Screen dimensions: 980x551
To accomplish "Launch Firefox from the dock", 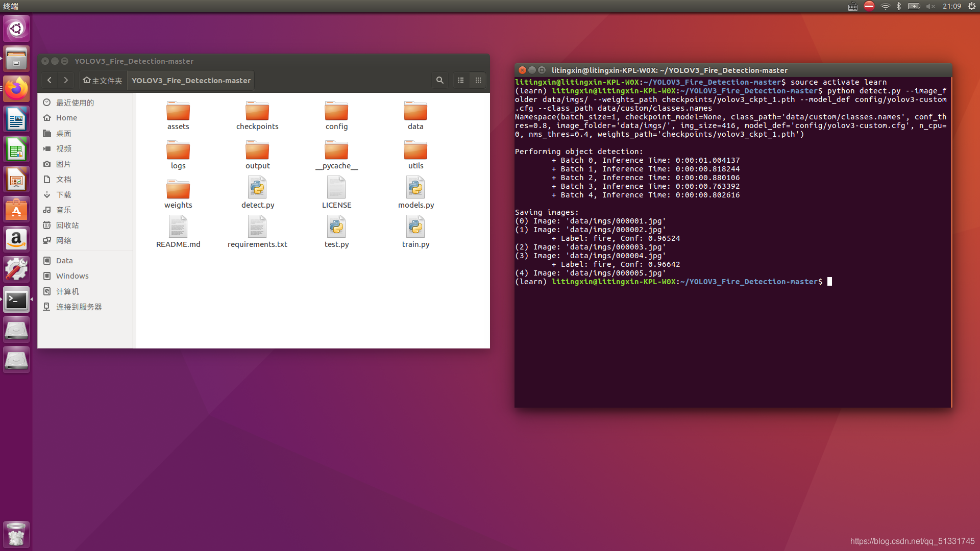I will [x=16, y=89].
